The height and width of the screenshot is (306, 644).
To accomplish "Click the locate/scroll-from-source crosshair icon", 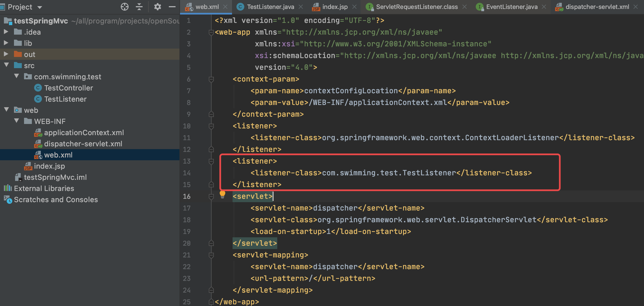I will [x=125, y=7].
